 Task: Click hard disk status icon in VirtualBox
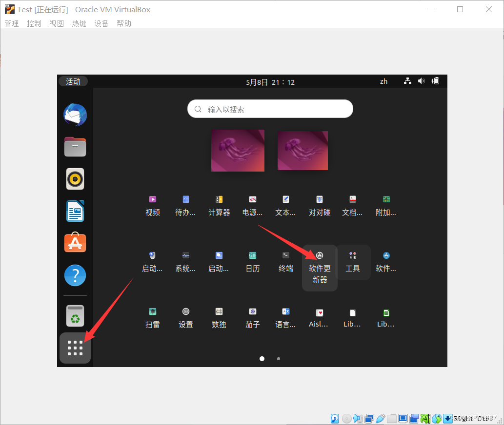pyautogui.click(x=335, y=419)
